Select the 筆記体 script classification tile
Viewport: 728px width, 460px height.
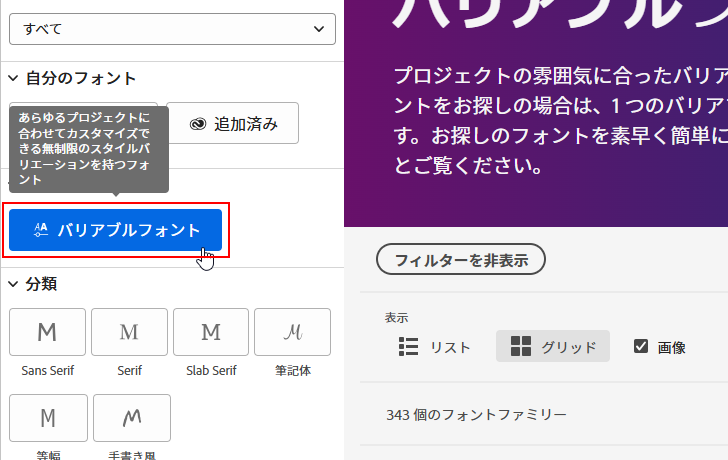292,332
